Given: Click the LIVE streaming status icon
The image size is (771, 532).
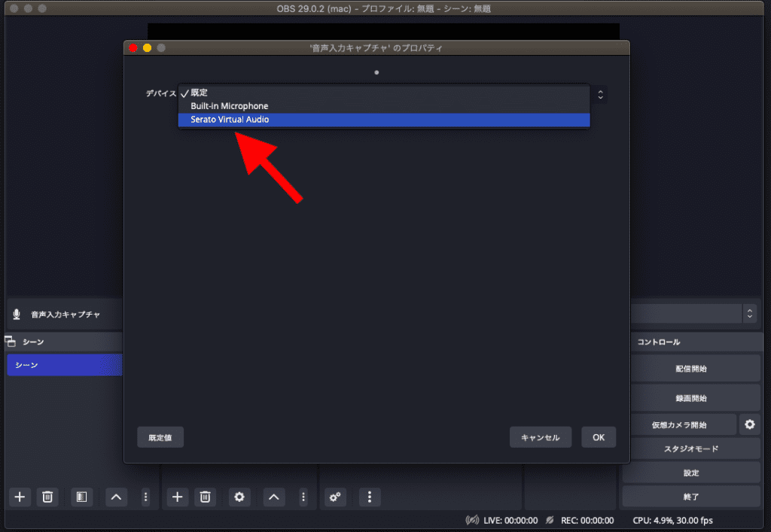Looking at the screenshot, I should tap(472, 520).
